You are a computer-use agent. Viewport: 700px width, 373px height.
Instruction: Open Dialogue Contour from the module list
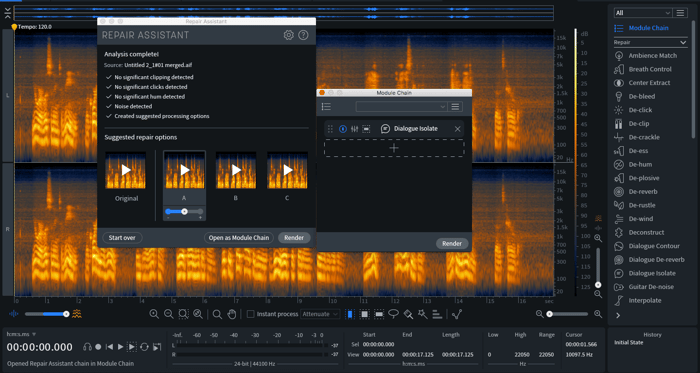[654, 246]
